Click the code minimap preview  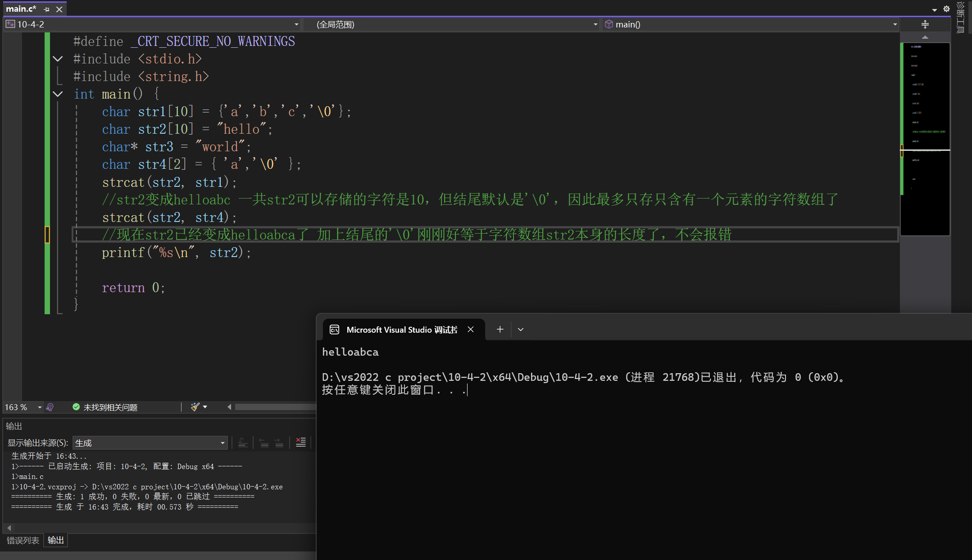pyautogui.click(x=925, y=135)
